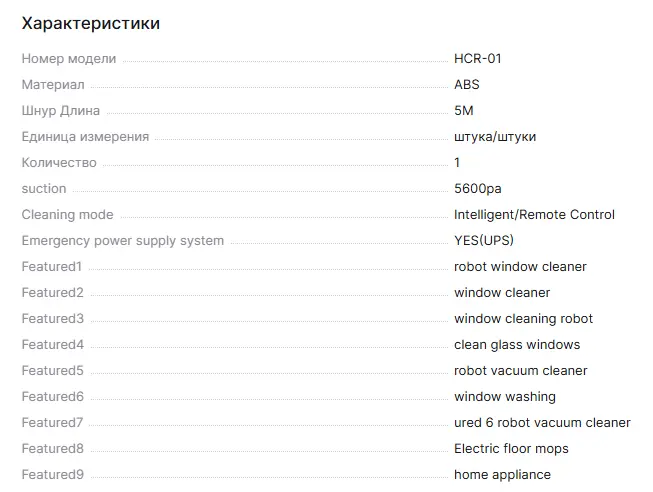The height and width of the screenshot is (492, 653).
Task: Select the штука/штуки unit value
Action: 495,137
